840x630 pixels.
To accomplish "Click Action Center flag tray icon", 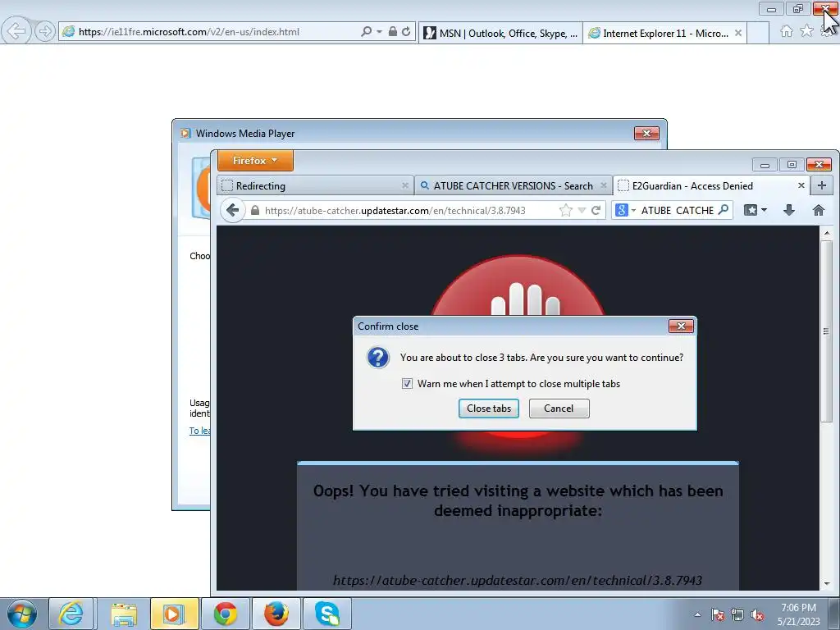I will (718, 614).
